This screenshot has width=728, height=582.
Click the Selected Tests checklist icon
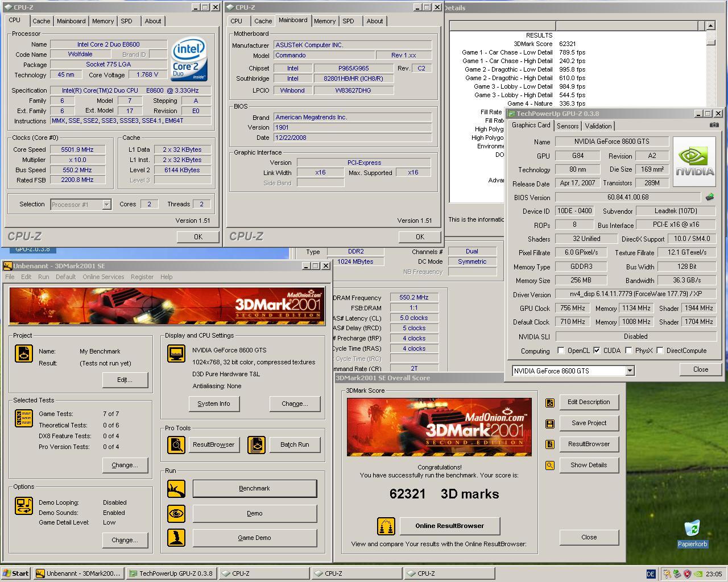tap(23, 418)
